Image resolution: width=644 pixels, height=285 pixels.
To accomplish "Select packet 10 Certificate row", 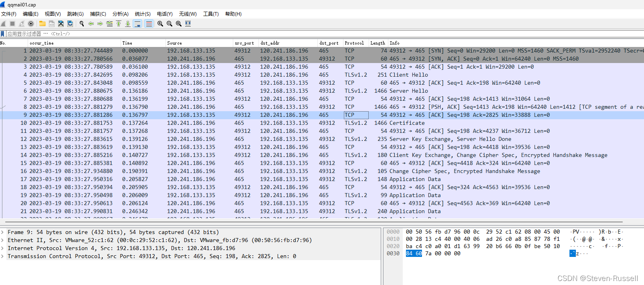I will 322,123.
